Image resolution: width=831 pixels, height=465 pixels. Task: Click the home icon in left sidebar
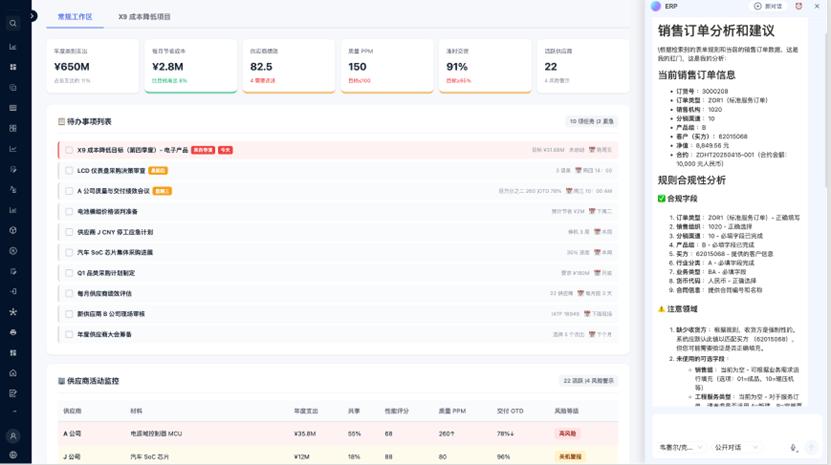13,373
